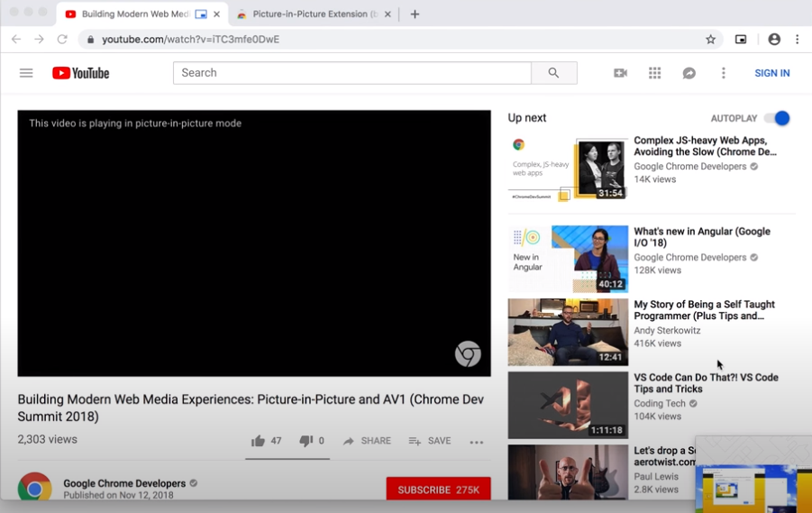This screenshot has height=513, width=812.
Task: Click the 'Up next' heading
Action: (x=526, y=118)
